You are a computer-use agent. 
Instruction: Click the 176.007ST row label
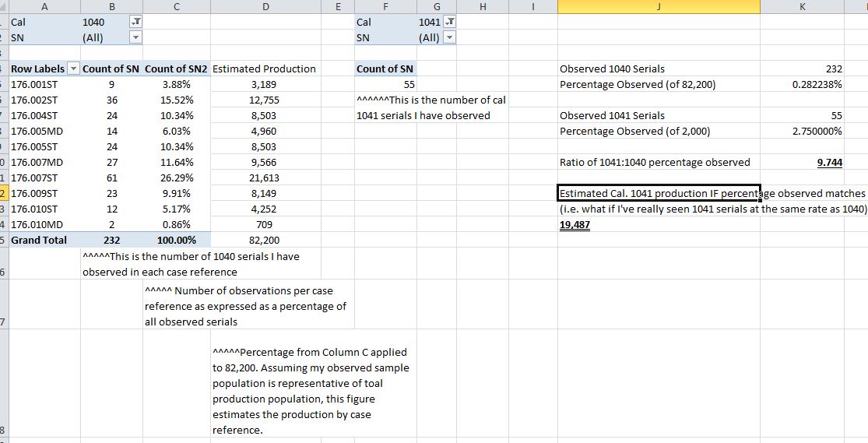pyautogui.click(x=36, y=178)
